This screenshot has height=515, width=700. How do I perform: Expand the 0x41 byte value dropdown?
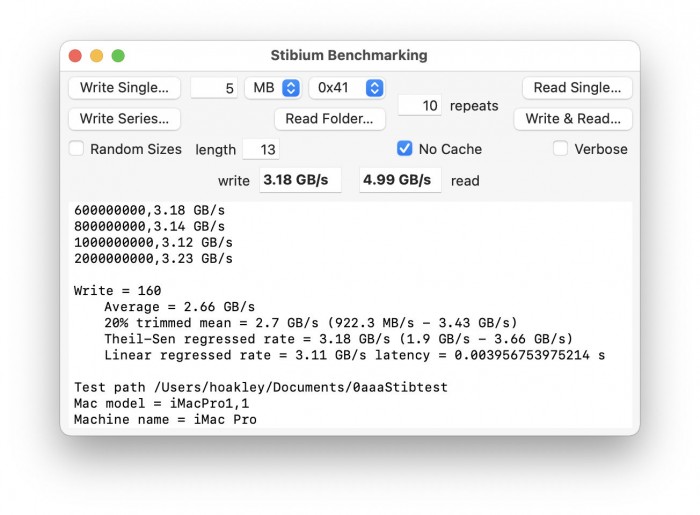point(346,88)
